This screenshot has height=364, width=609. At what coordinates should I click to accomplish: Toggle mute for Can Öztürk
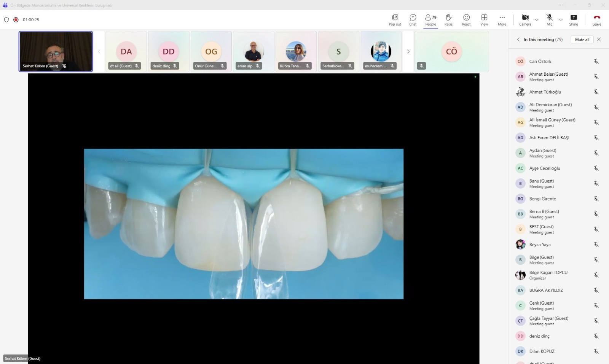[596, 61]
